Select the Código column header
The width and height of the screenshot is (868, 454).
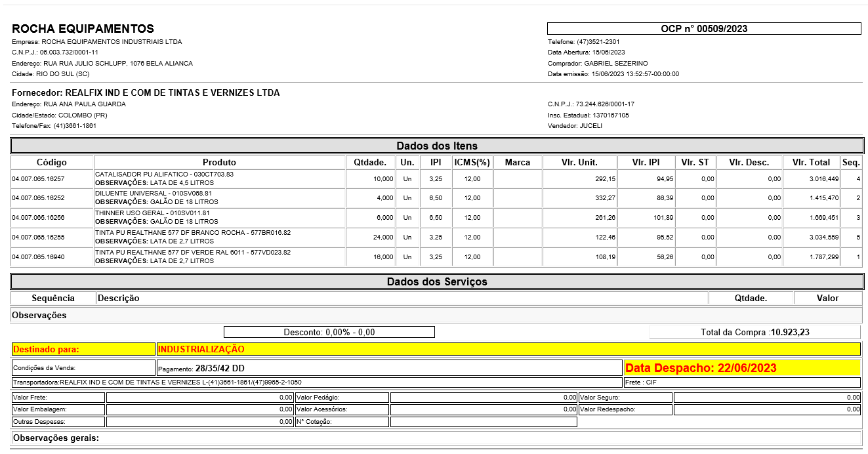52,162
